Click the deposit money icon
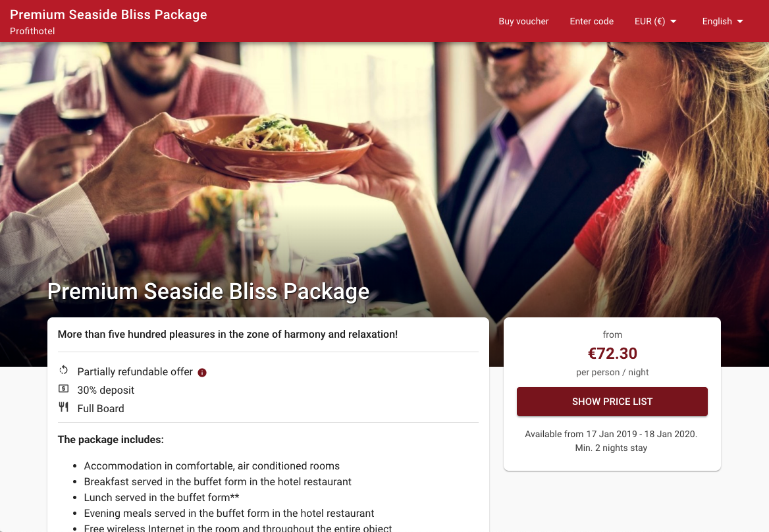 click(64, 388)
